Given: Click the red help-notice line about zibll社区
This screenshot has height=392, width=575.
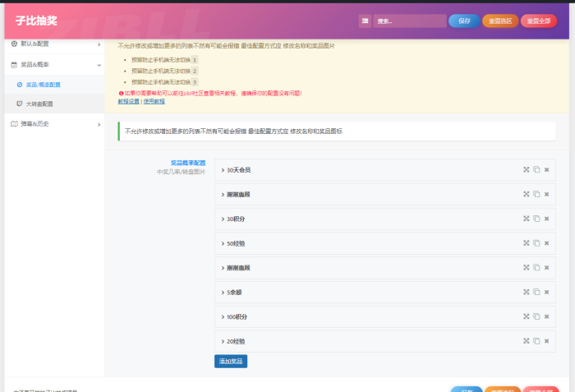Looking at the screenshot, I should [x=210, y=93].
